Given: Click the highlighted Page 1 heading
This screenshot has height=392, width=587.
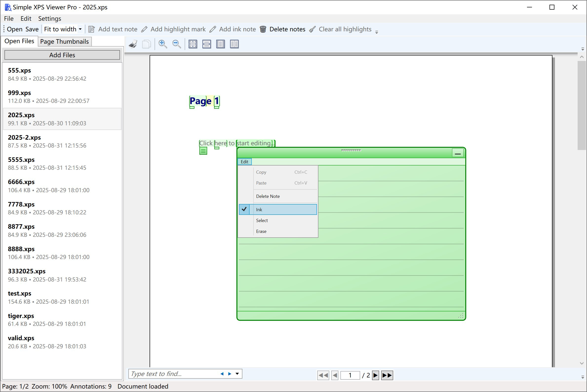Looking at the screenshot, I should [204, 101].
